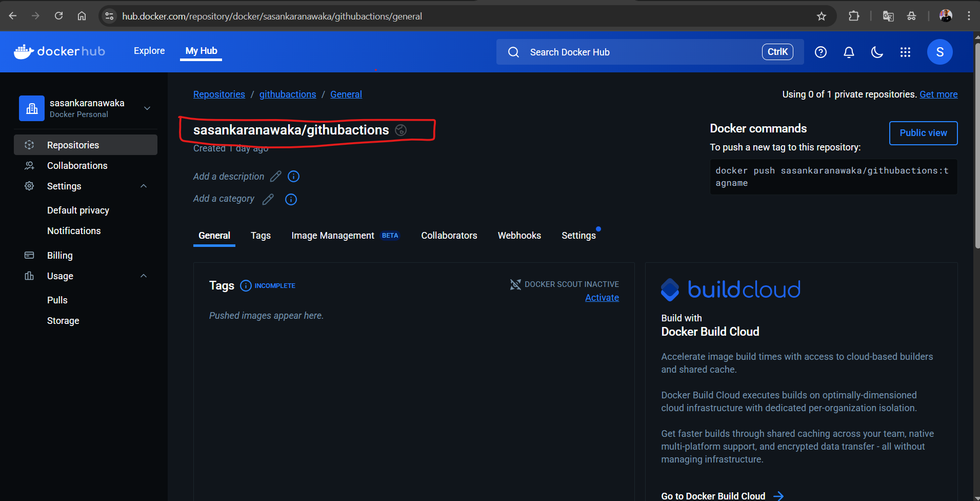
Task: Open the Explore menu
Action: pos(149,51)
